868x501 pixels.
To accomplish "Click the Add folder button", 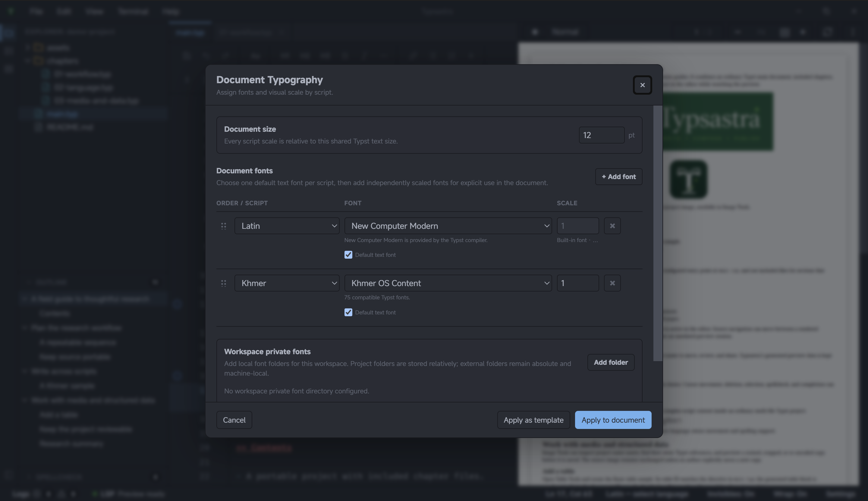I will pyautogui.click(x=611, y=362).
